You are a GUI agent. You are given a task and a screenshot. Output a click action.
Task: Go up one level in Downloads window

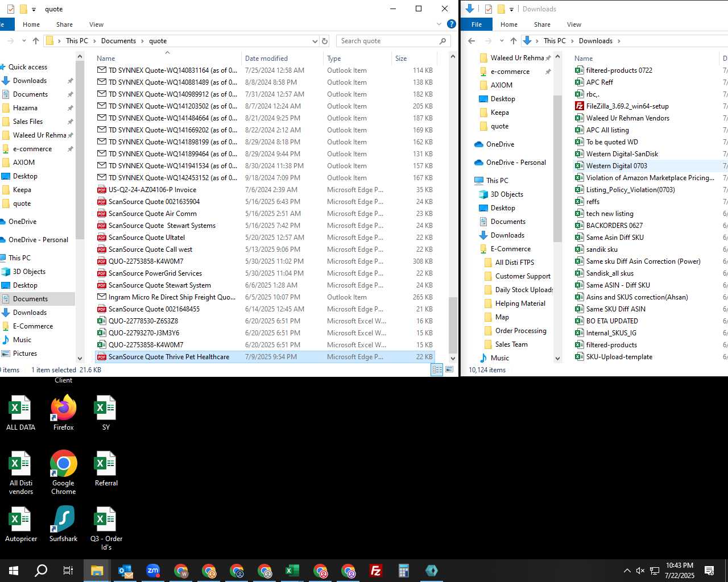pos(514,41)
